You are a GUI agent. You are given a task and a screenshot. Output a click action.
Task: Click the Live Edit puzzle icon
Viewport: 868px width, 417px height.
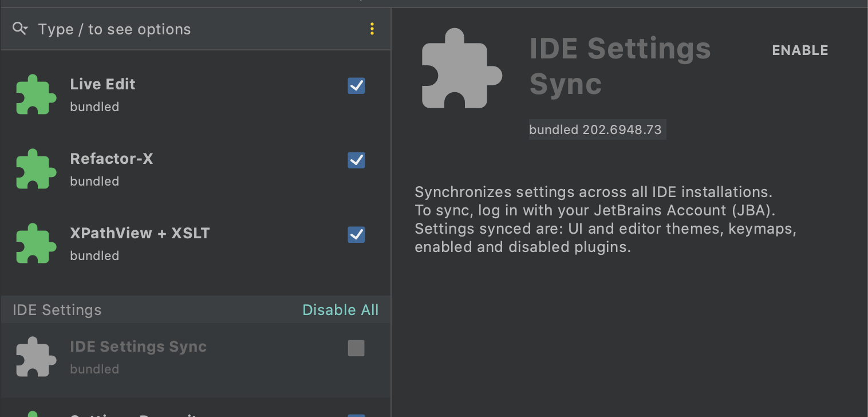[x=35, y=95]
